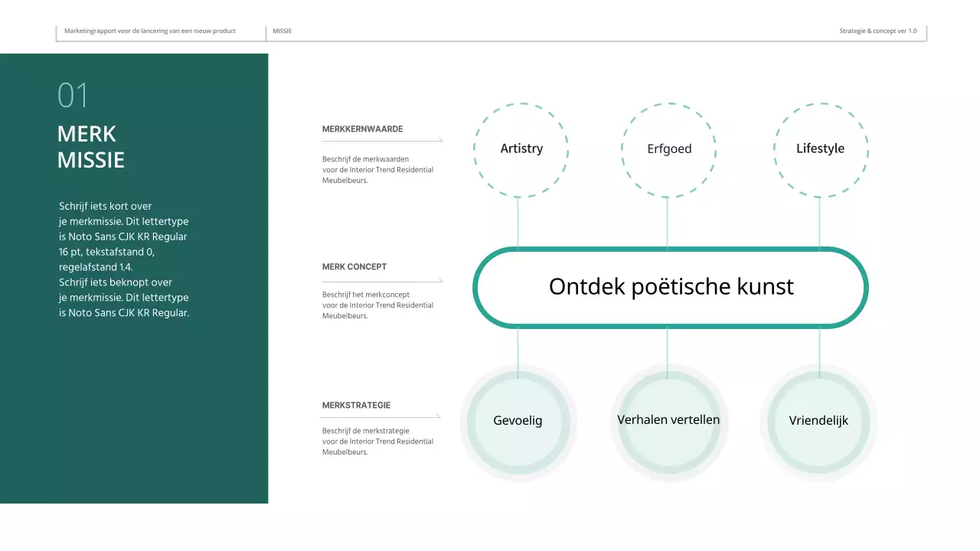
Task: Select the dashed Artistry circle shape
Action: (x=521, y=148)
